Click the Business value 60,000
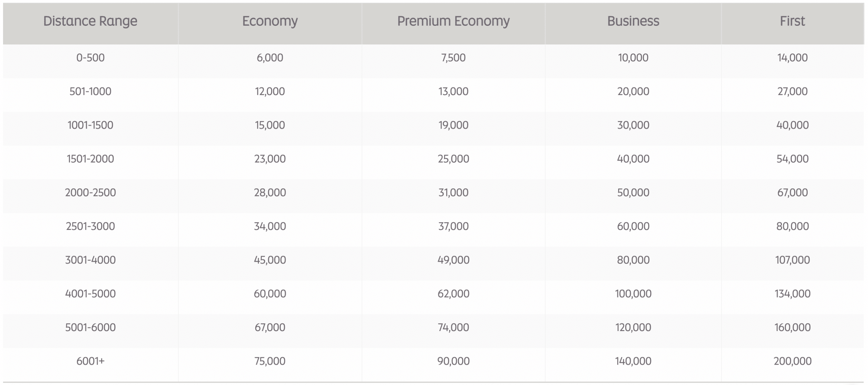868x385 pixels. 633,226
